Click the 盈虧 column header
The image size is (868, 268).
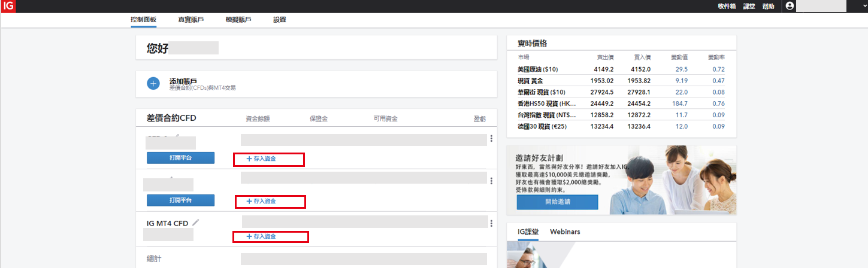click(x=480, y=118)
